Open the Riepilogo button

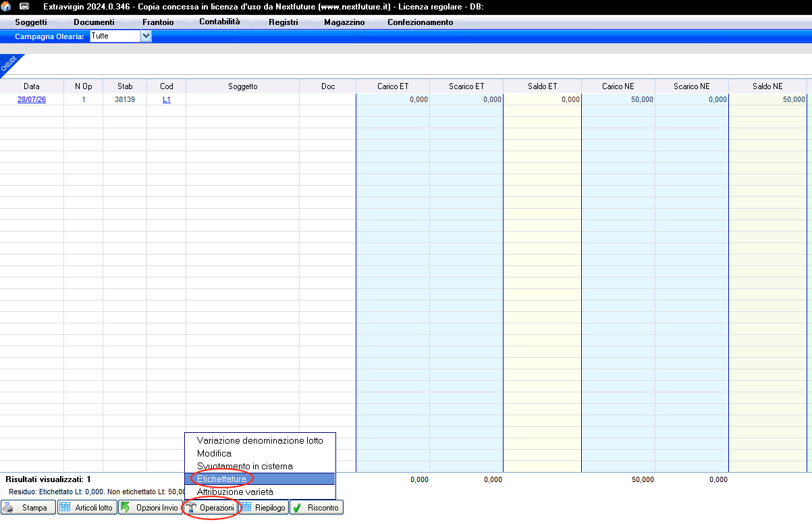(x=263, y=508)
